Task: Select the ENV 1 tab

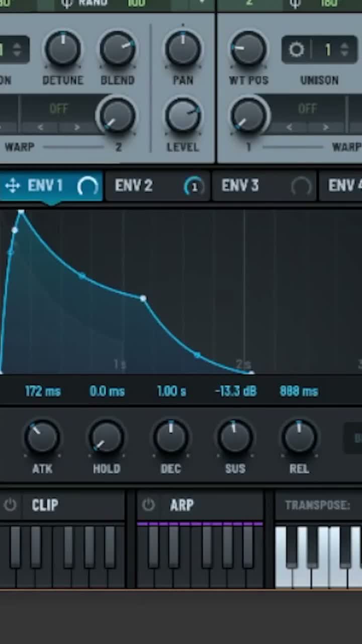Action: (x=51, y=186)
